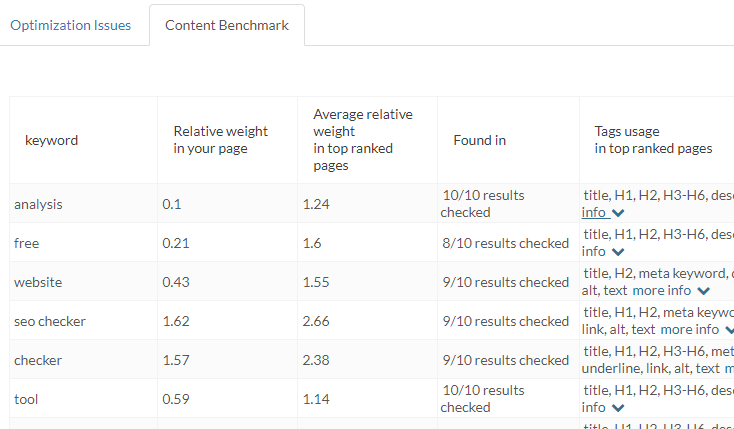The height and width of the screenshot is (429, 734).
Task: Click Average relative weight column header
Action: (363, 140)
